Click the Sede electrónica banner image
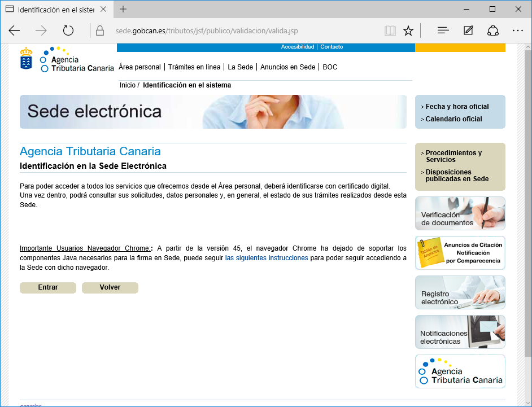The width and height of the screenshot is (532, 407). click(213, 112)
